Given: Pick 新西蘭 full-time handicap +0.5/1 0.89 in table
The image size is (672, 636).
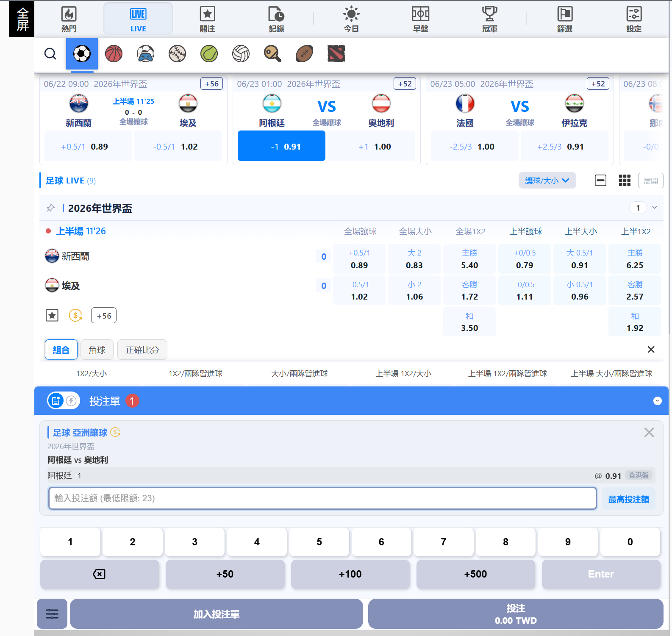Looking at the screenshot, I should [x=359, y=259].
